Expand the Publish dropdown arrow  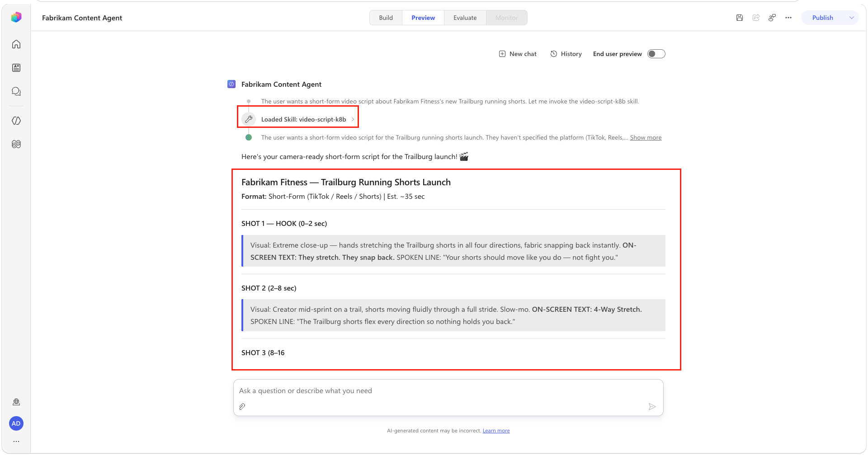tap(852, 18)
